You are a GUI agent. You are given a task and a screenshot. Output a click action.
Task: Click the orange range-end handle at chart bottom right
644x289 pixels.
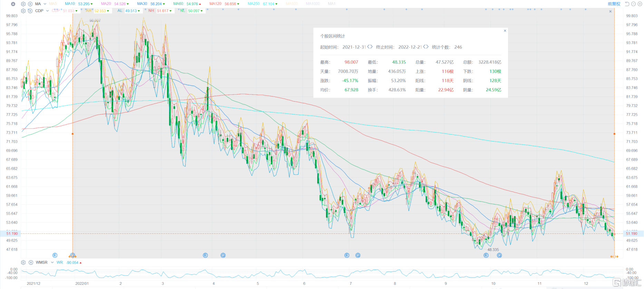(x=614, y=257)
